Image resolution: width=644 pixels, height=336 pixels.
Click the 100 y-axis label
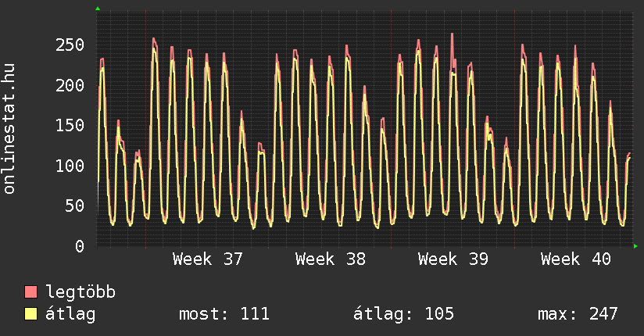[70, 166]
